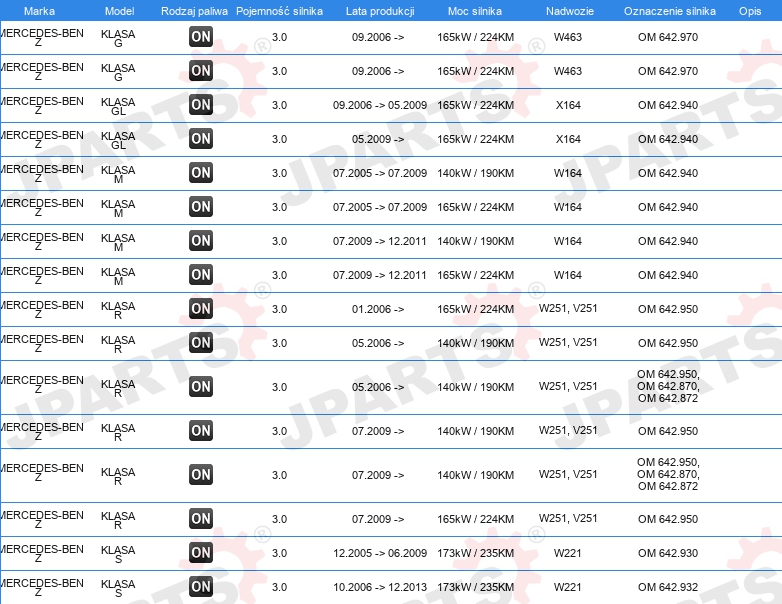The height and width of the screenshot is (604, 782).
Task: Click '165kW / 224KM' in KLASA GL 05.2009 -> row
Action: [475, 139]
